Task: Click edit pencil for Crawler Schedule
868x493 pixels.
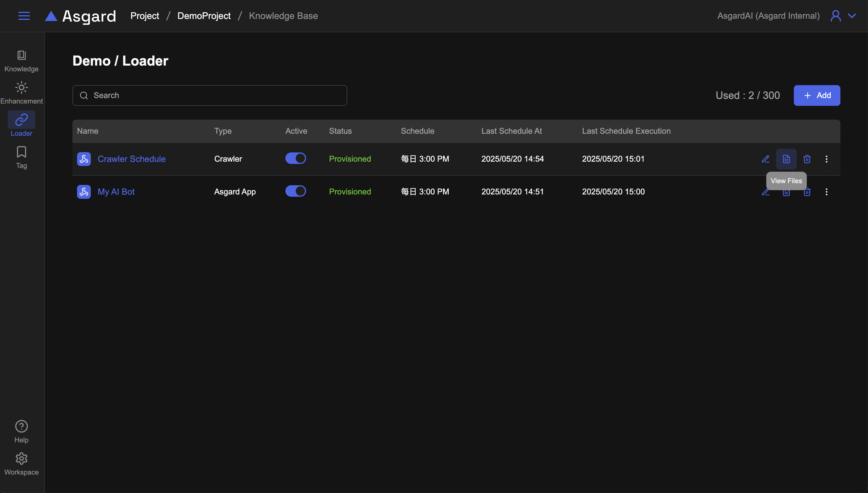Action: tap(765, 159)
